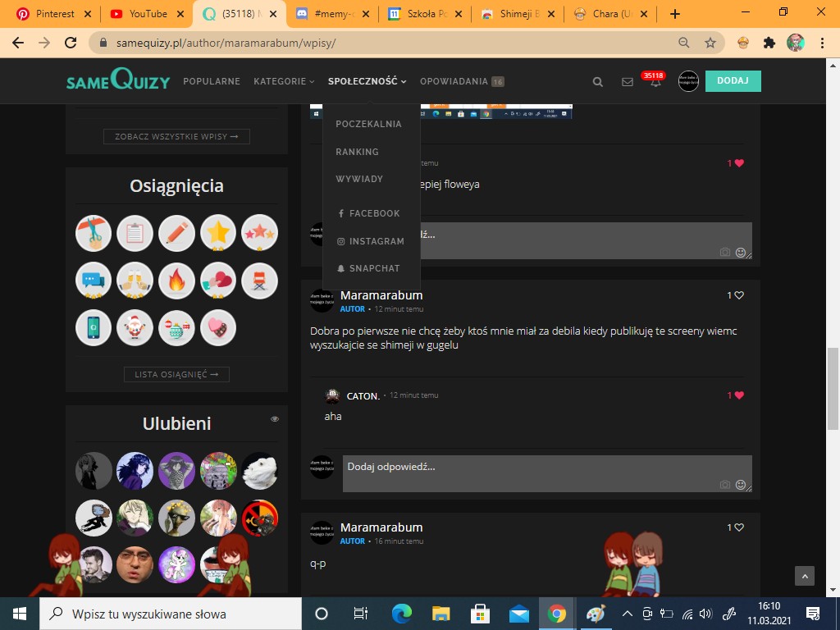
Task: Click the gold star achievement badge
Action: click(x=218, y=233)
